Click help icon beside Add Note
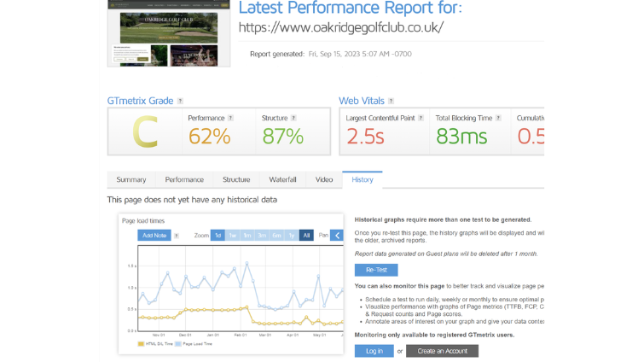The image size is (644, 362). coord(177,236)
